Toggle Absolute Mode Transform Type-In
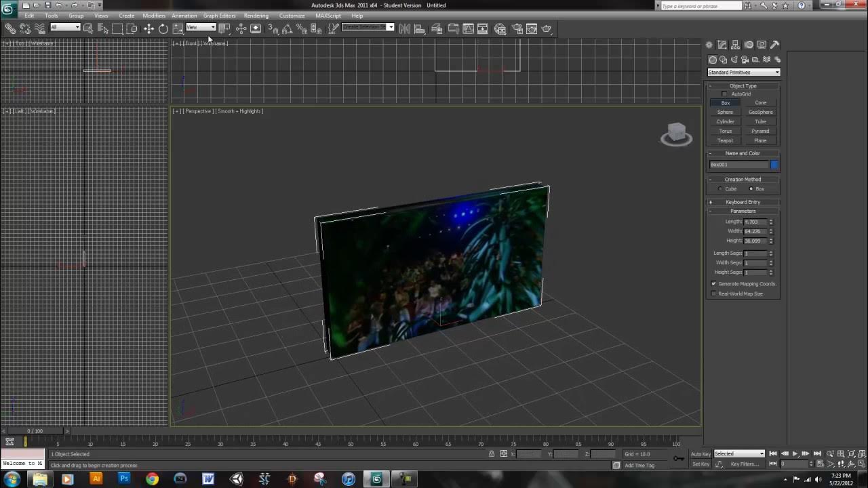Image resolution: width=868 pixels, height=488 pixels. click(504, 453)
